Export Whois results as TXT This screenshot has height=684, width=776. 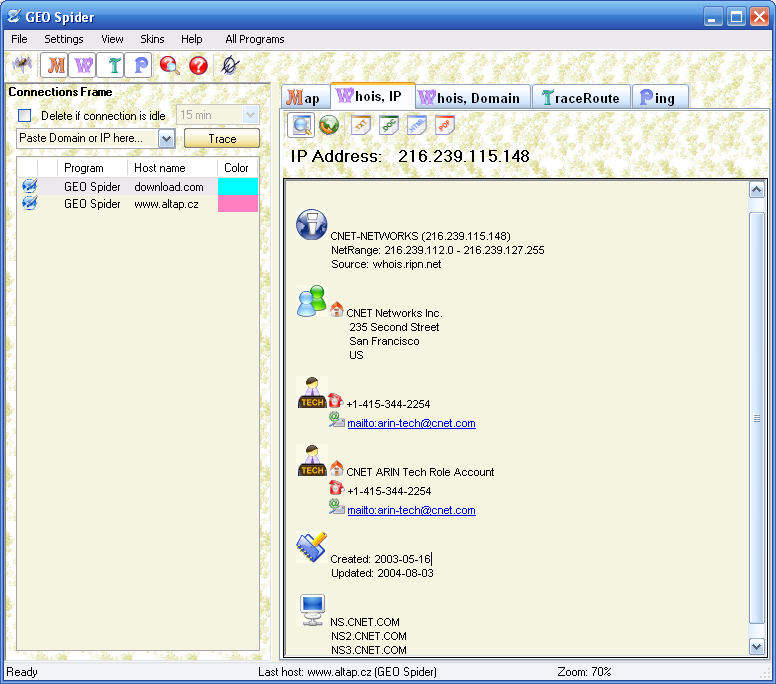tap(361, 125)
